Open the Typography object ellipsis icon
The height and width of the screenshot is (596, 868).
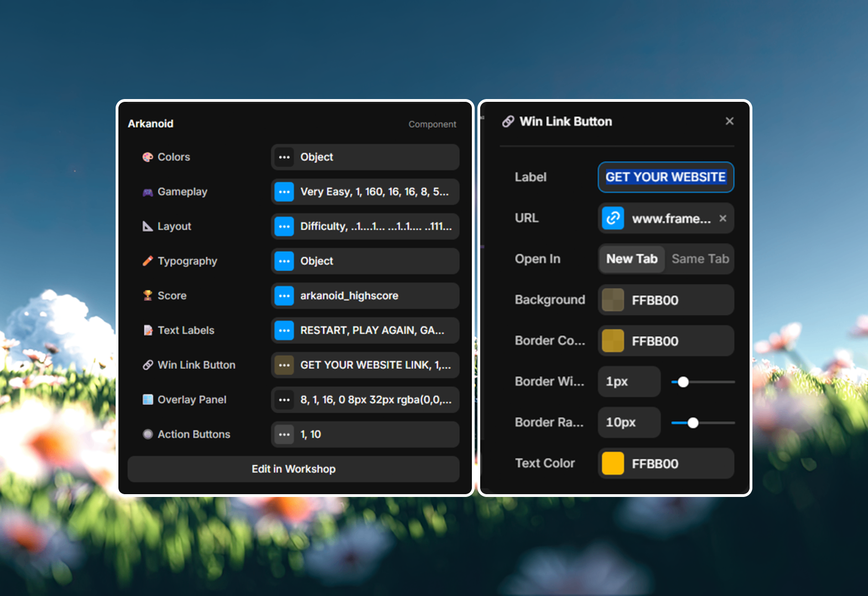click(284, 261)
